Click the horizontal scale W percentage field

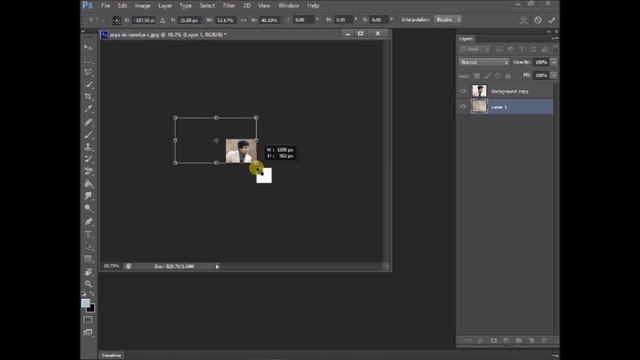pos(225,20)
